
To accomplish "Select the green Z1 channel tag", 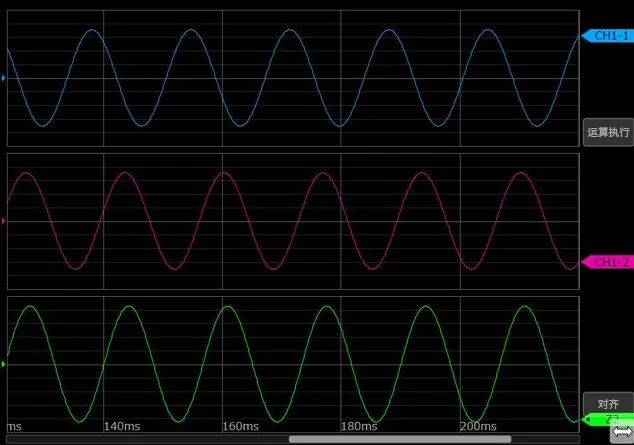I will (610, 418).
